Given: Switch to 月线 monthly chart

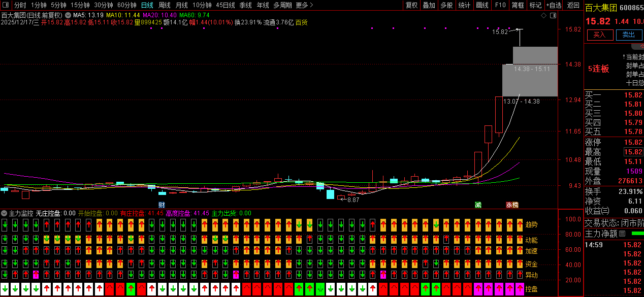Looking at the screenshot, I should [181, 5].
